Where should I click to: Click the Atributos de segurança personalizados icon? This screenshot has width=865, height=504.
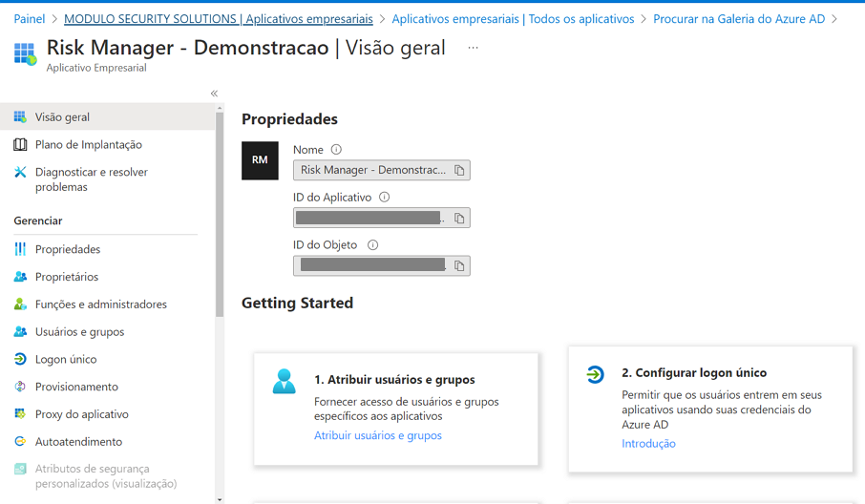pos(20,469)
